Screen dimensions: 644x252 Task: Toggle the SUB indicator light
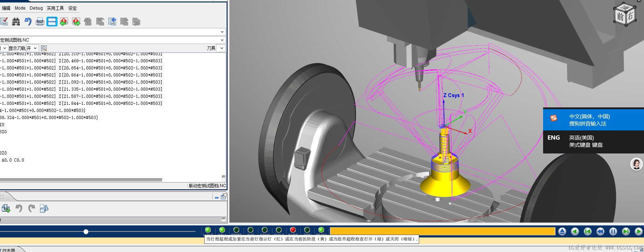[251, 230]
